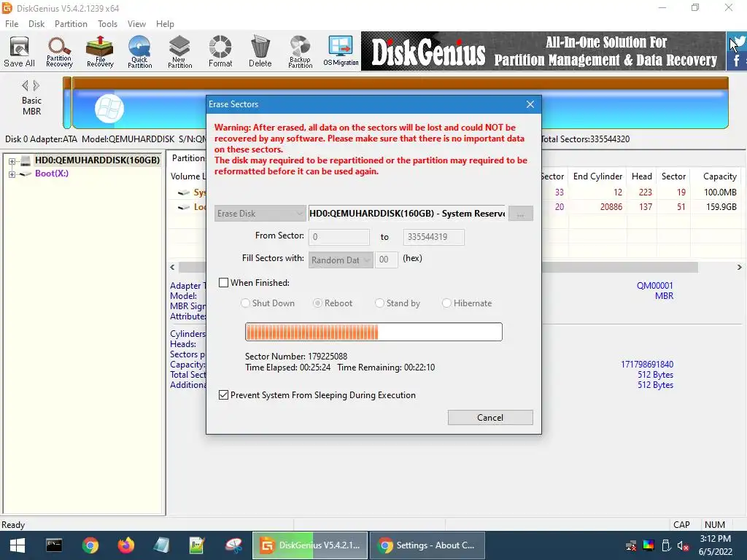The height and width of the screenshot is (560, 747).
Task: Click the hex fill value field
Action: pyautogui.click(x=387, y=260)
